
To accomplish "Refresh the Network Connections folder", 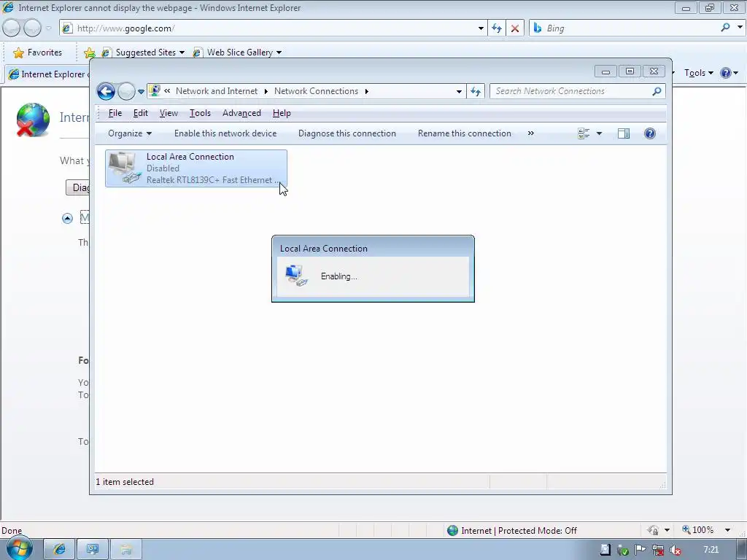I will pyautogui.click(x=476, y=91).
